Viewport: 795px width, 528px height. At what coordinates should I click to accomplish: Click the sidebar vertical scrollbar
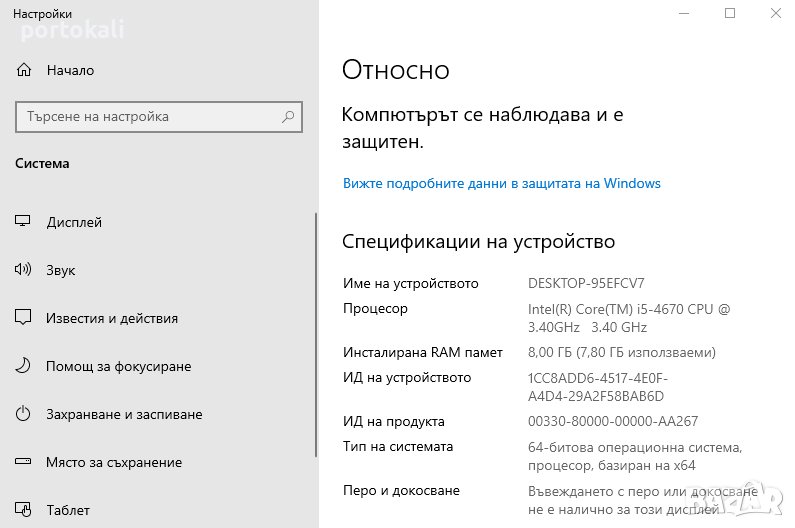click(x=316, y=330)
